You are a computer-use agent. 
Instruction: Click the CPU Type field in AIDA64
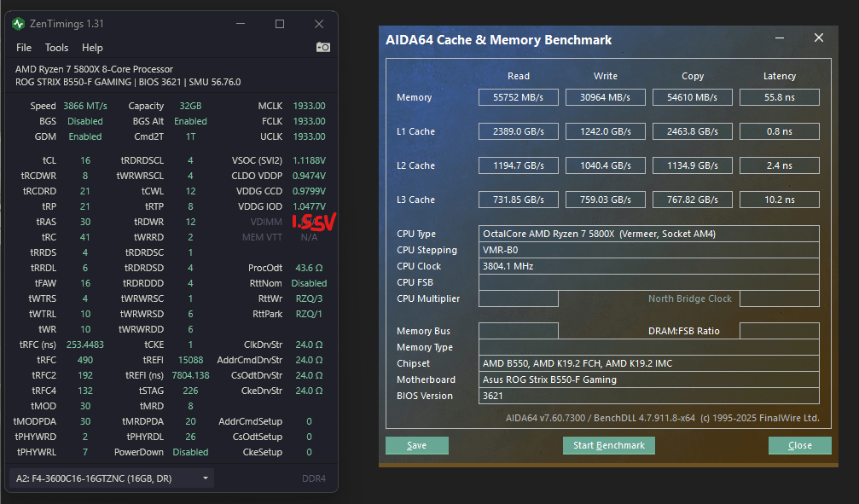(649, 234)
